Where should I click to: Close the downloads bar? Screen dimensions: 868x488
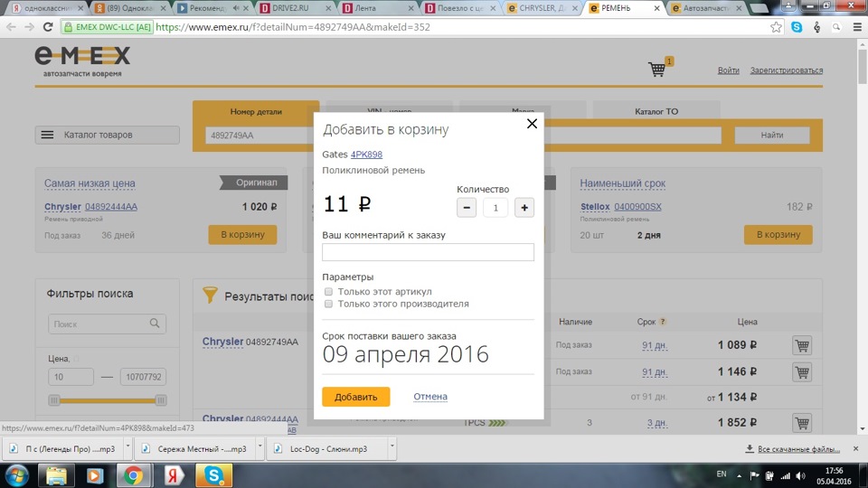point(855,448)
